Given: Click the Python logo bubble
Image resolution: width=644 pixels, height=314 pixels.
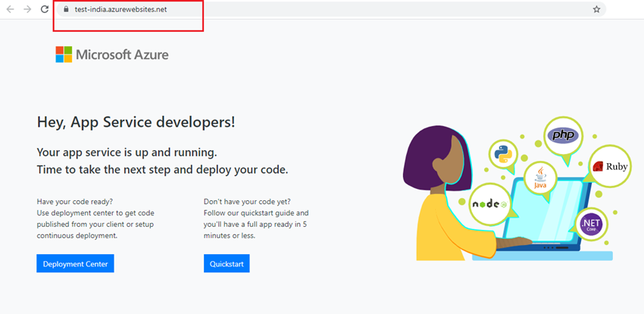Looking at the screenshot, I should [503, 155].
